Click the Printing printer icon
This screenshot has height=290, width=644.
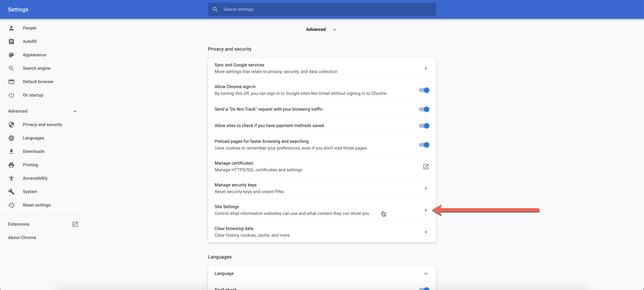tap(11, 165)
